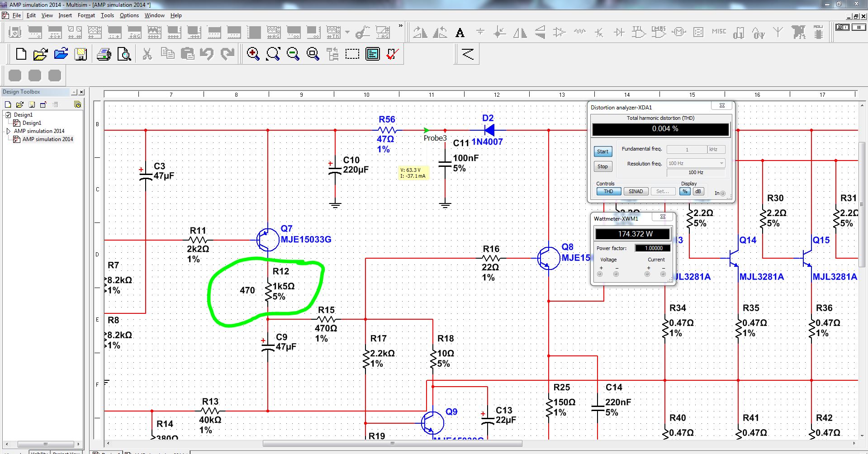Expand the toolbar overflow chevron
Image resolution: width=868 pixels, height=454 pixels.
(400, 26)
